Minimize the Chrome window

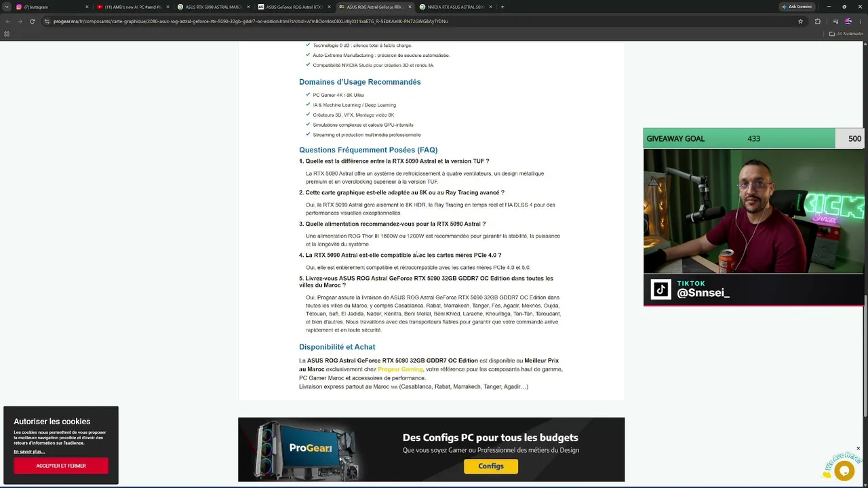829,7
